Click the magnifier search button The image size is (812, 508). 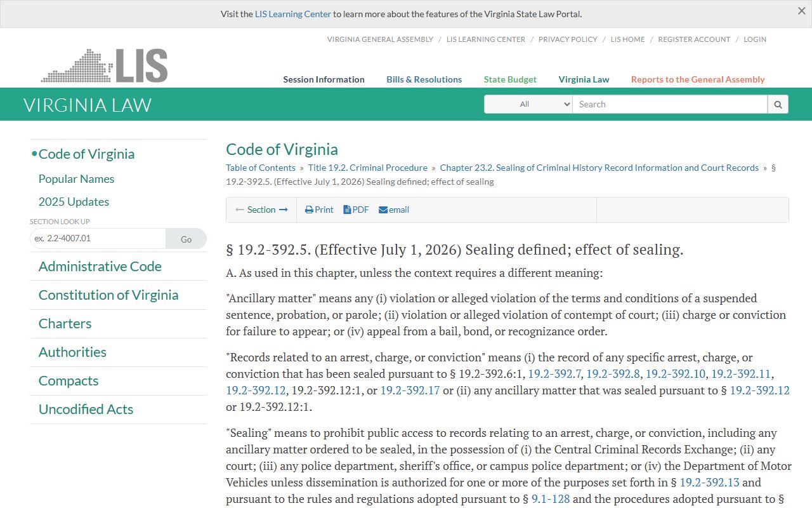[778, 105]
